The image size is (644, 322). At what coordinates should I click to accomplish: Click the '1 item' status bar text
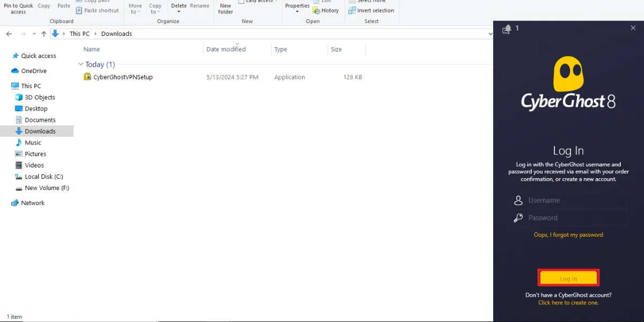(14, 317)
